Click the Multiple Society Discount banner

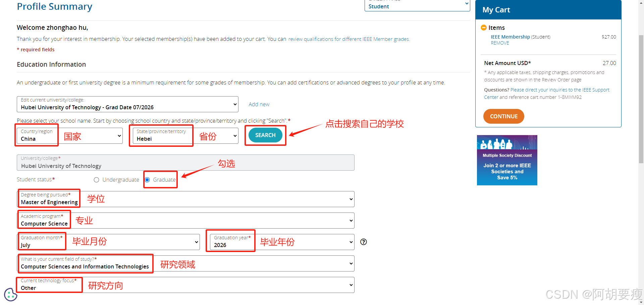pyautogui.click(x=507, y=160)
